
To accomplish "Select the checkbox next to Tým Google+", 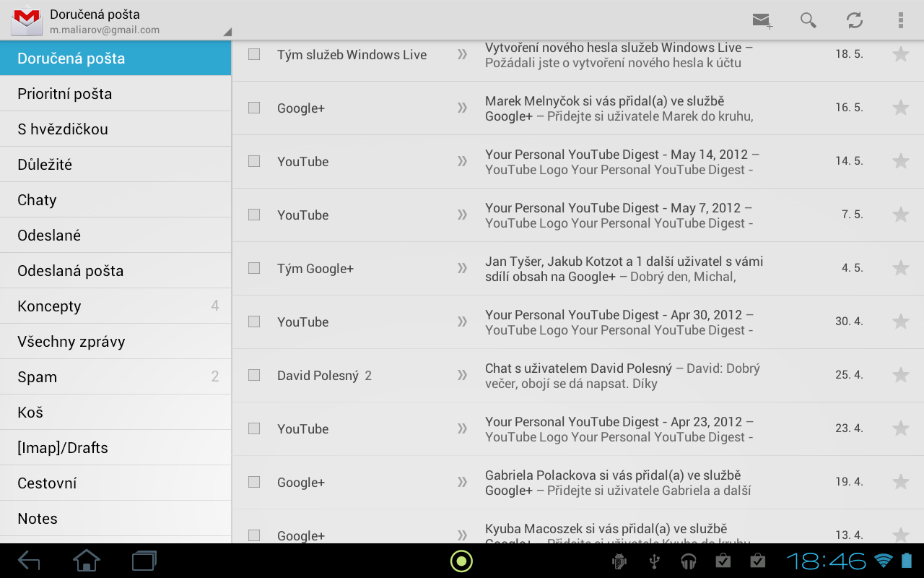I will [253, 268].
